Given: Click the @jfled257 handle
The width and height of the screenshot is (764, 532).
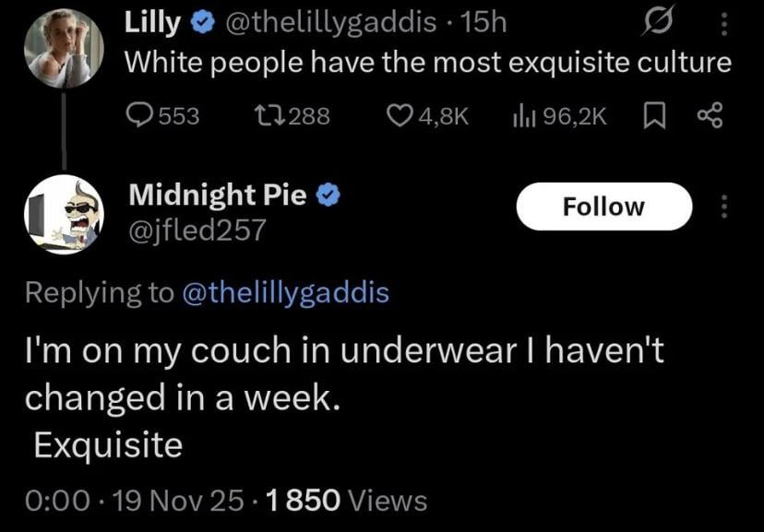Looking at the screenshot, I should click(x=197, y=229).
